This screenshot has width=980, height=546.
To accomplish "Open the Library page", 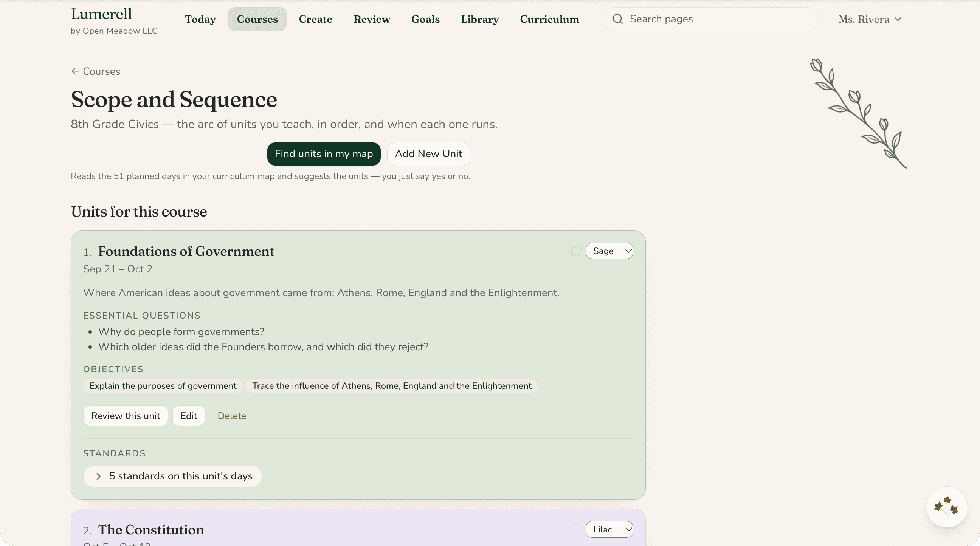I will tap(480, 19).
